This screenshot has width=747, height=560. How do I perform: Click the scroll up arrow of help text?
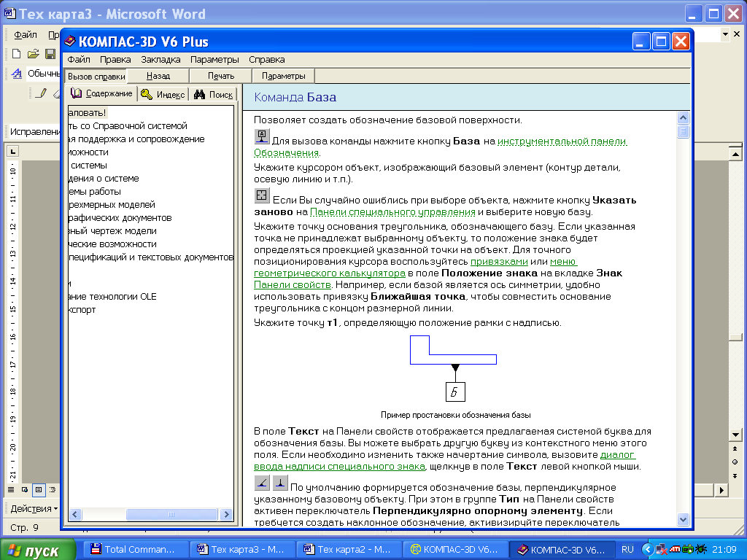pos(683,117)
